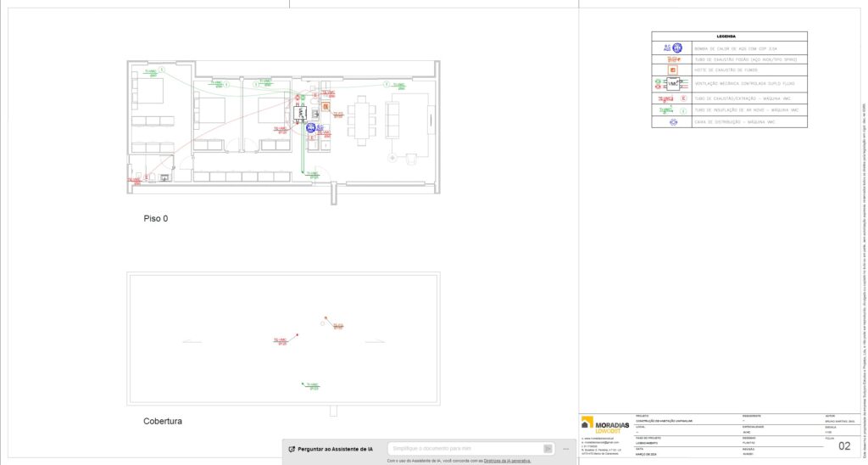Click the VMC unit legend symbol
The image size is (868, 465).
click(673, 84)
